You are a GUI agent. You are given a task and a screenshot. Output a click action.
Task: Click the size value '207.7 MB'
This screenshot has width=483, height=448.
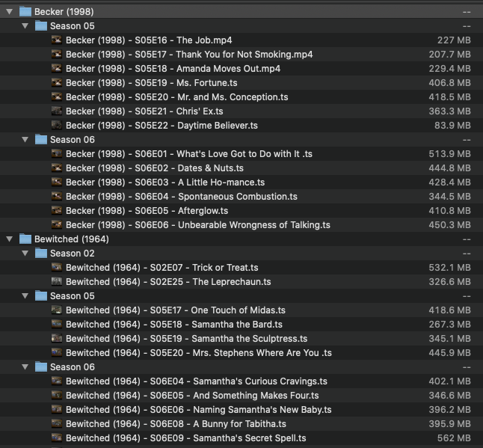[450, 55]
